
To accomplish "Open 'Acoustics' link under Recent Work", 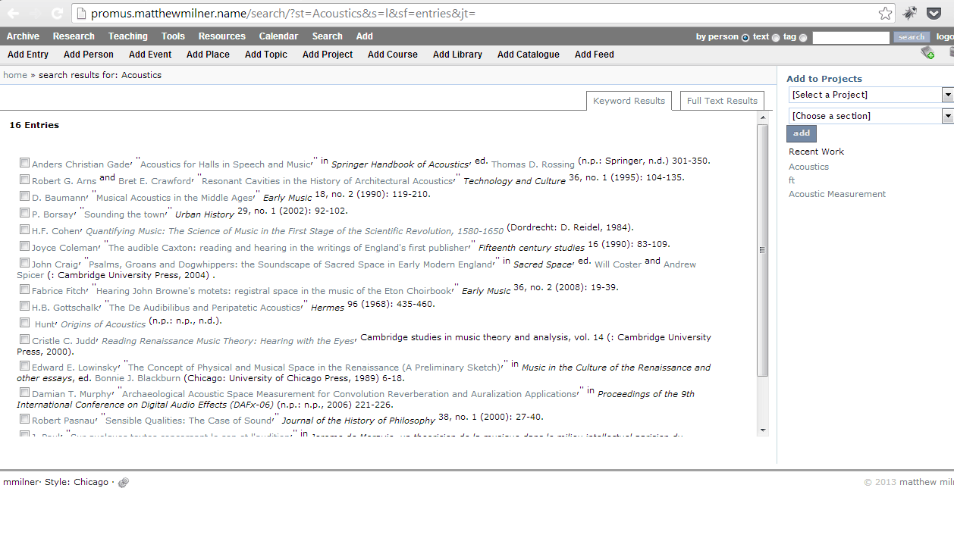I will 808,167.
